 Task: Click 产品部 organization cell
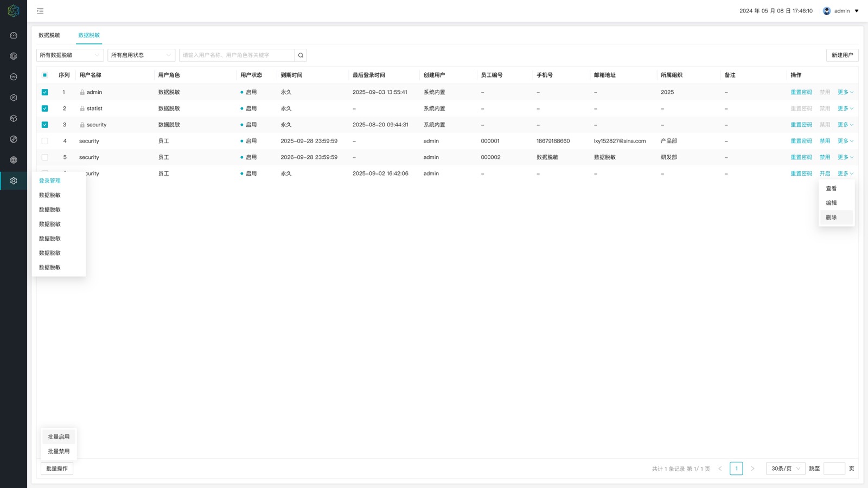coord(669,141)
